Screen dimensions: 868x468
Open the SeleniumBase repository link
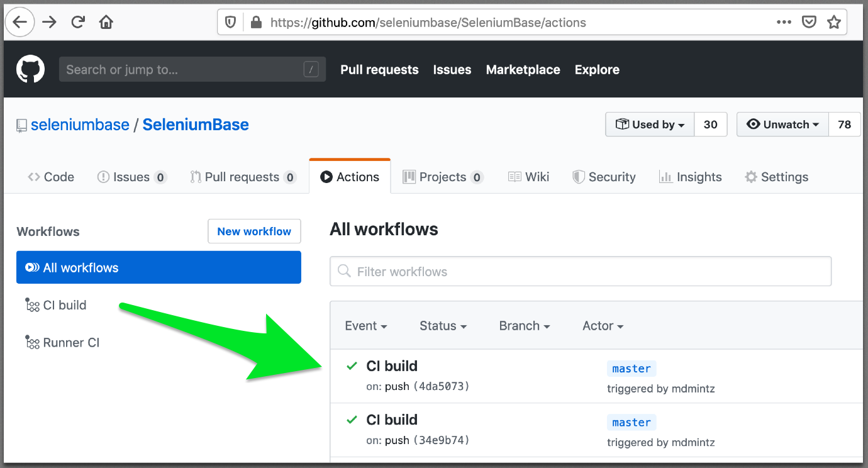point(196,125)
